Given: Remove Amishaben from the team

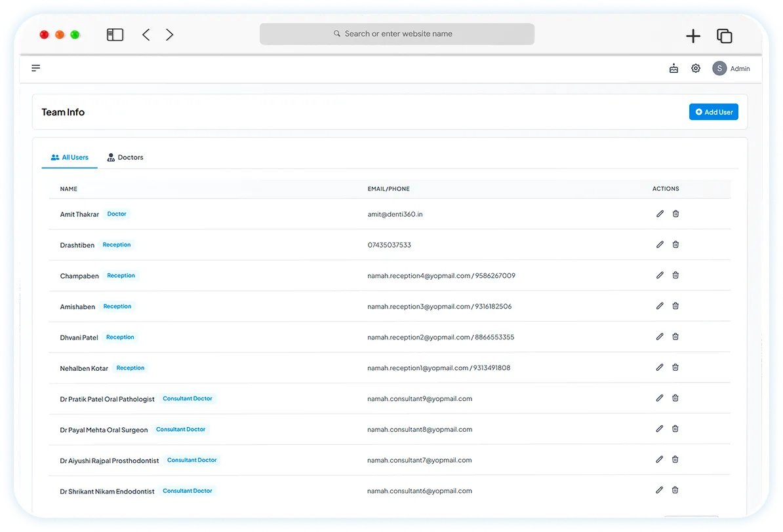Looking at the screenshot, I should click(x=675, y=306).
